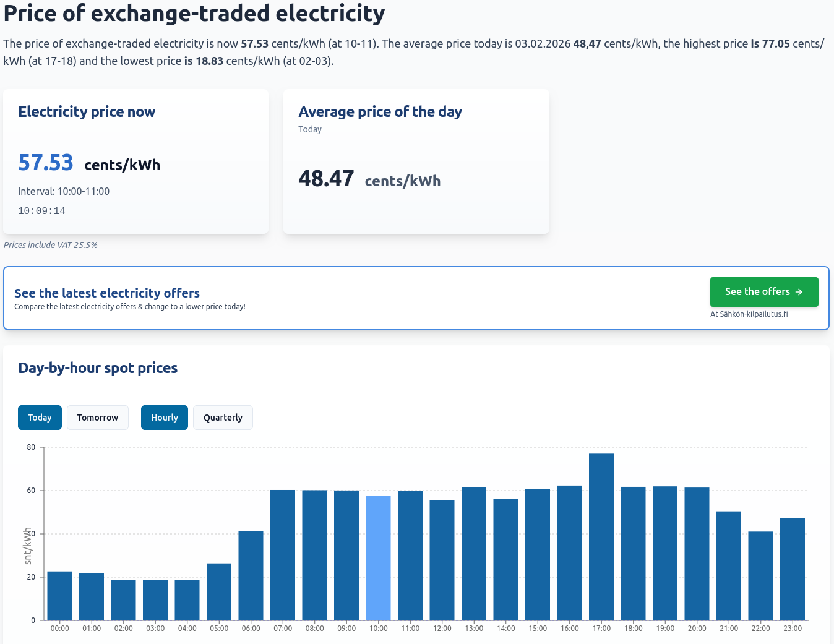Click the 17:00 x-axis label
This screenshot has width=834, height=644.
click(x=601, y=629)
